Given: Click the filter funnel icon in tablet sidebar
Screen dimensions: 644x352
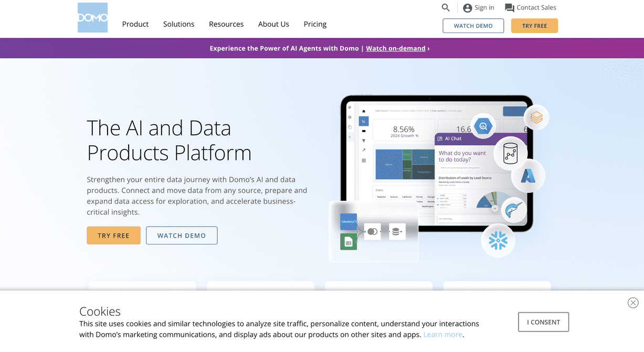Looking at the screenshot, I should (364, 141).
